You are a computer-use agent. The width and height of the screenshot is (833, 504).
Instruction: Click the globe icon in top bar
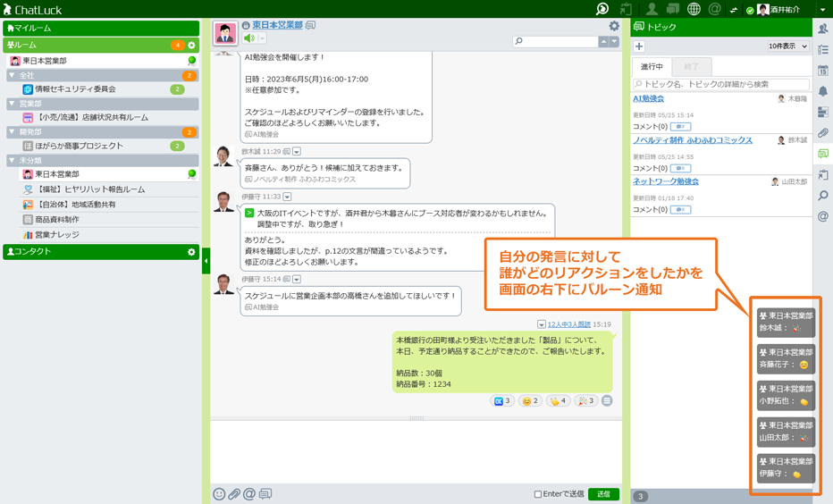pyautogui.click(x=694, y=9)
